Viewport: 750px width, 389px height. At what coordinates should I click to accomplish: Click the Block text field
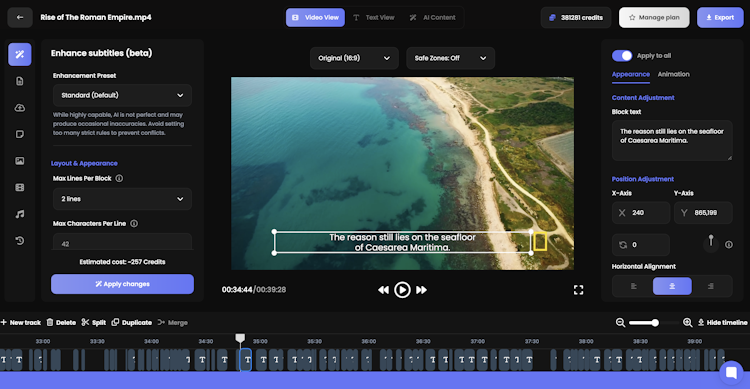[672, 140]
